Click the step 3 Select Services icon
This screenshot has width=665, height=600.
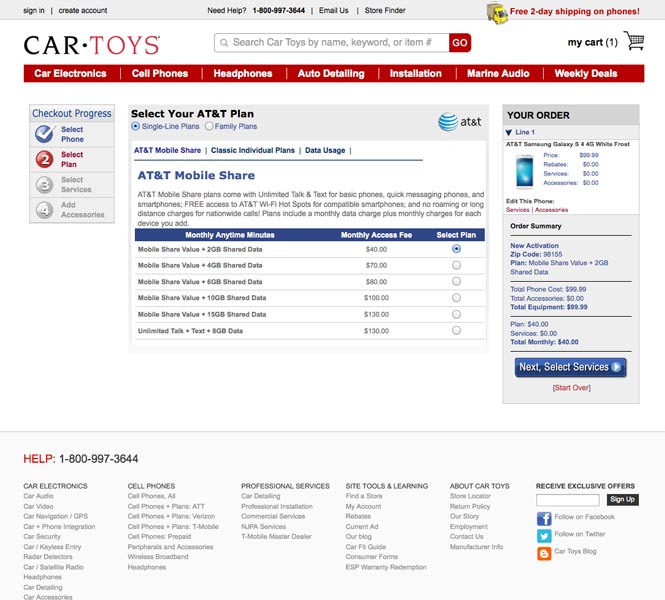point(45,185)
